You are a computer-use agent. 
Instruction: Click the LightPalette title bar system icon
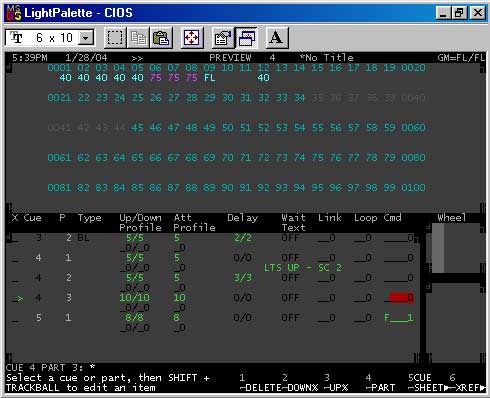pyautogui.click(x=14, y=13)
